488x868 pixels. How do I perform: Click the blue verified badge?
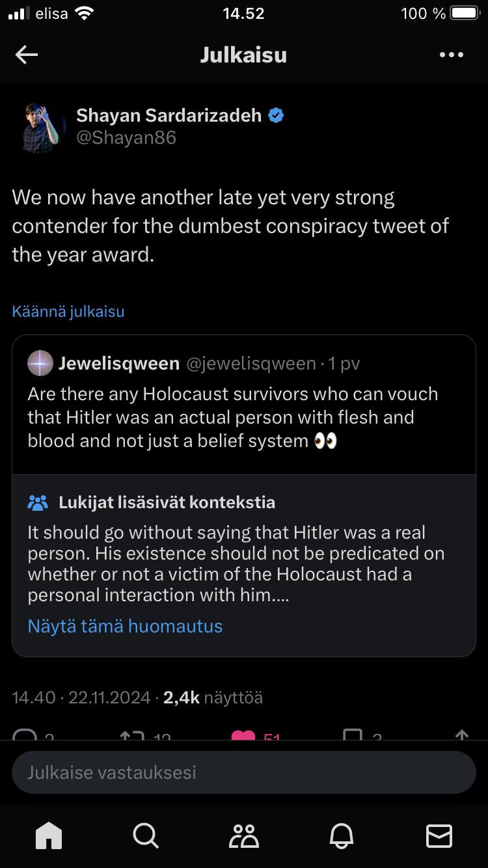[x=277, y=116]
